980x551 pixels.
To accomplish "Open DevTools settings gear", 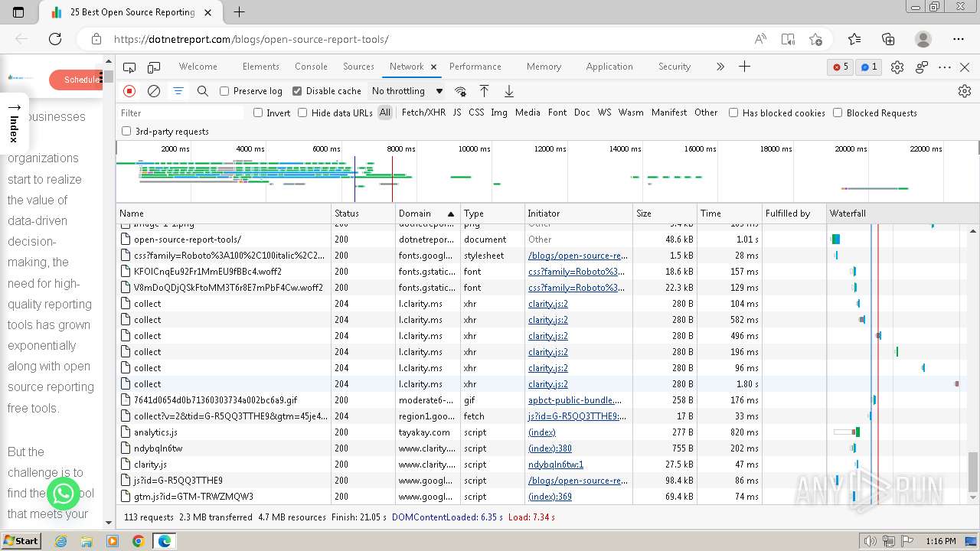I will [x=897, y=67].
